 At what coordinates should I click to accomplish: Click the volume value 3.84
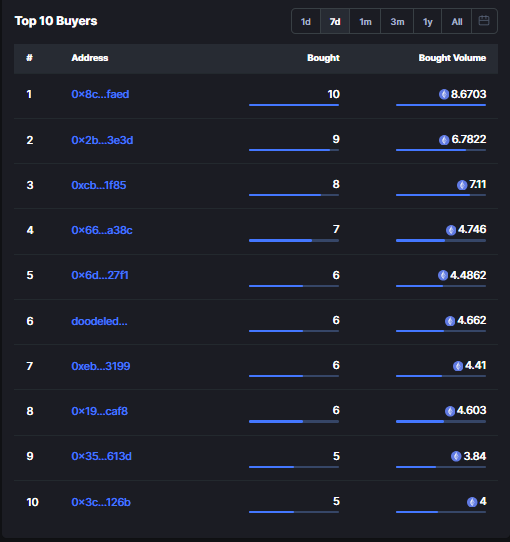[475, 456]
